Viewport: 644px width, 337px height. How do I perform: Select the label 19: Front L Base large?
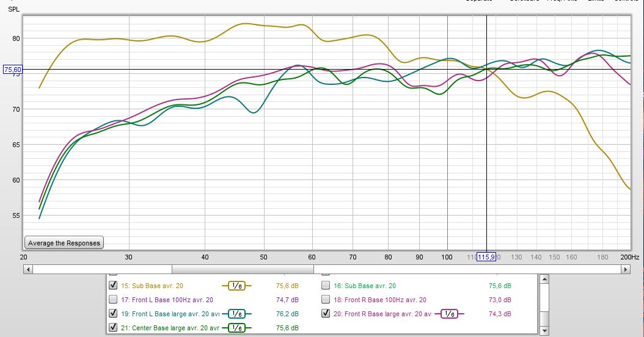[170, 314]
